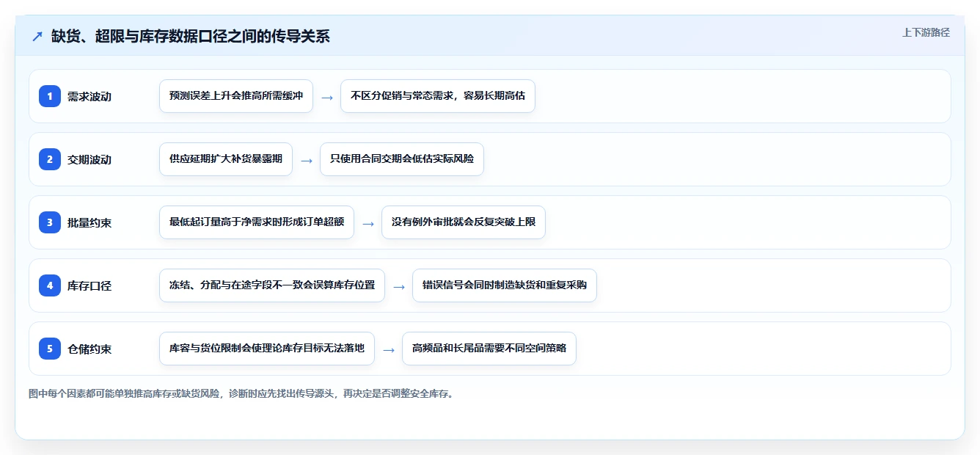Click the 上下游路径 label

pos(926,32)
